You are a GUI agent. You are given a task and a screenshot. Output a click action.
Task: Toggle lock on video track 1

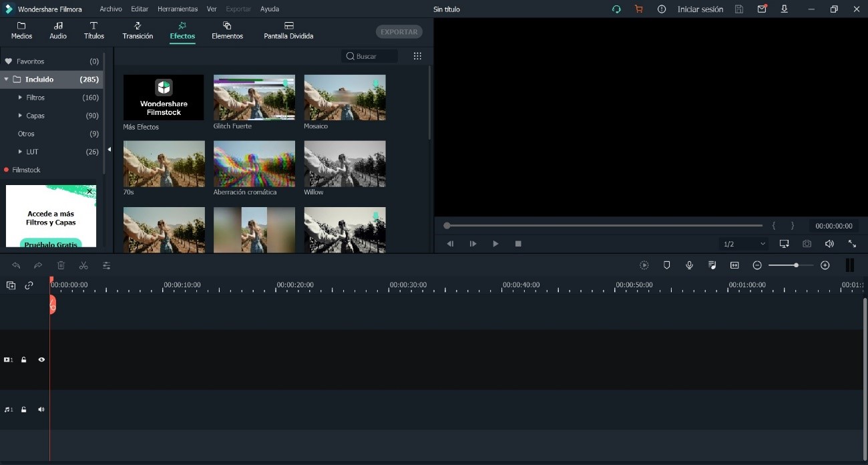coord(24,359)
